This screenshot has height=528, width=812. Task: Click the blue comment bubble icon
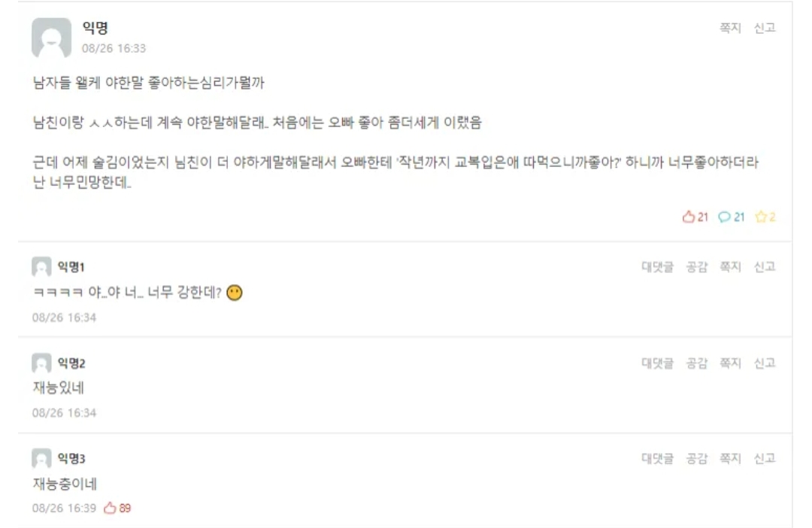tap(725, 217)
